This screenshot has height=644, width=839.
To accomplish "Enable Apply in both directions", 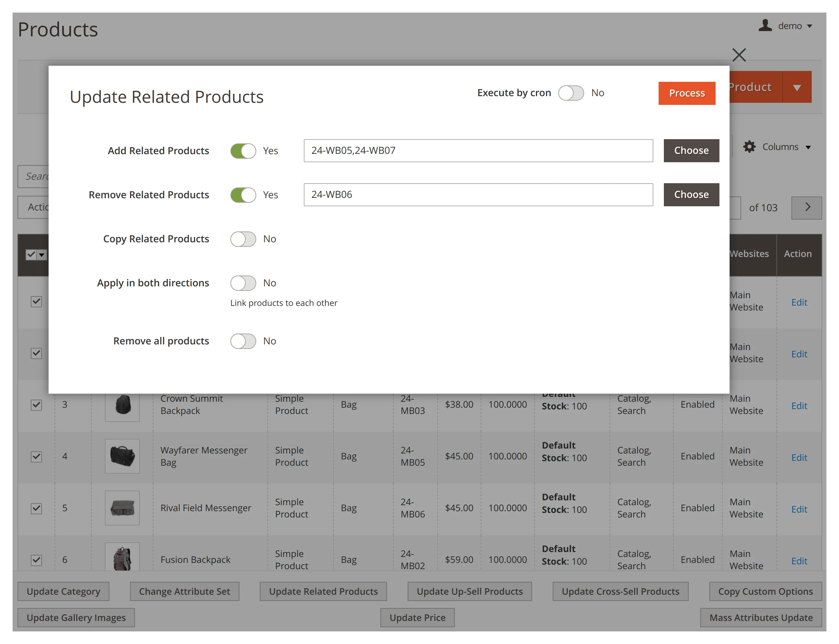I will point(243,283).
